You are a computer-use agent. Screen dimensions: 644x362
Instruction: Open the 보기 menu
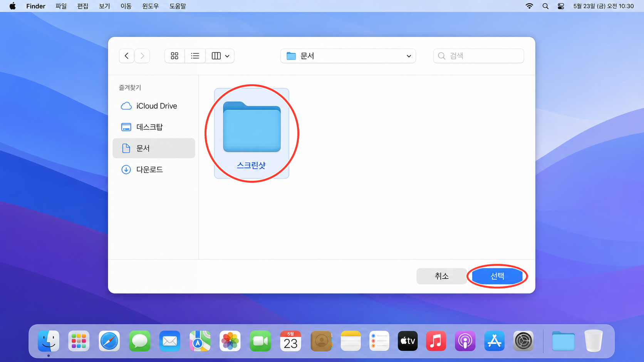tap(104, 6)
